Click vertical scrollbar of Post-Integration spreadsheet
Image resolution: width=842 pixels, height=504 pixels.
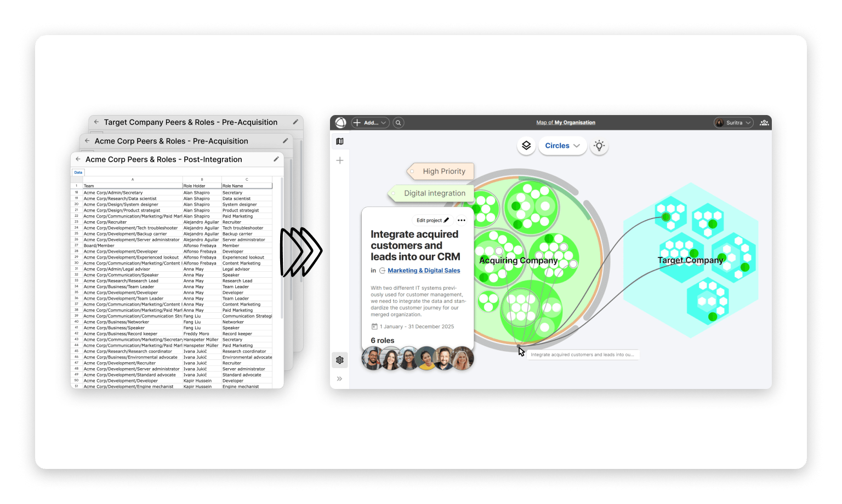(x=282, y=248)
